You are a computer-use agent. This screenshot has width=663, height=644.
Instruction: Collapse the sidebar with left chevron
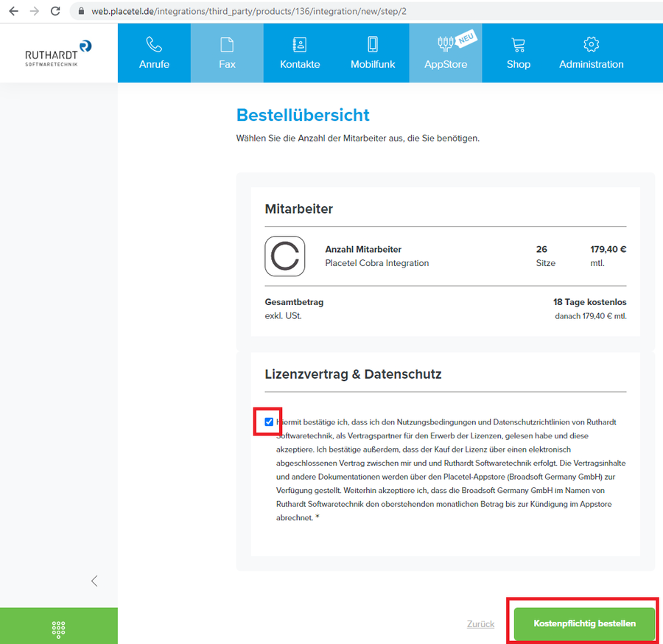[x=94, y=581]
